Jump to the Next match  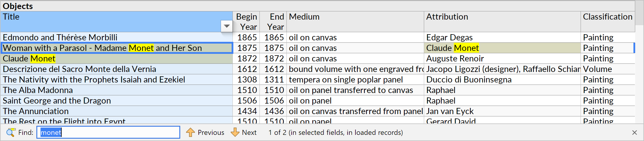[x=244, y=133]
